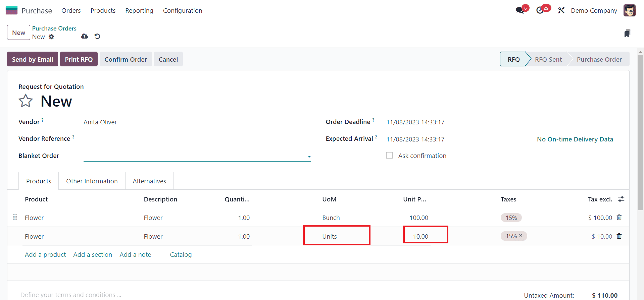
Task: Click Add a product link
Action: click(x=45, y=254)
